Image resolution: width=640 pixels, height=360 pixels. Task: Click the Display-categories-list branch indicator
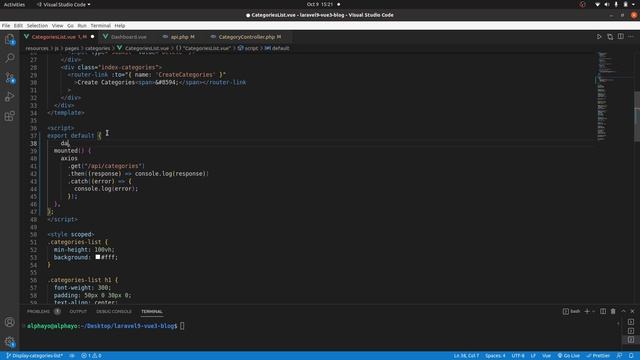pyautogui.click(x=34, y=356)
